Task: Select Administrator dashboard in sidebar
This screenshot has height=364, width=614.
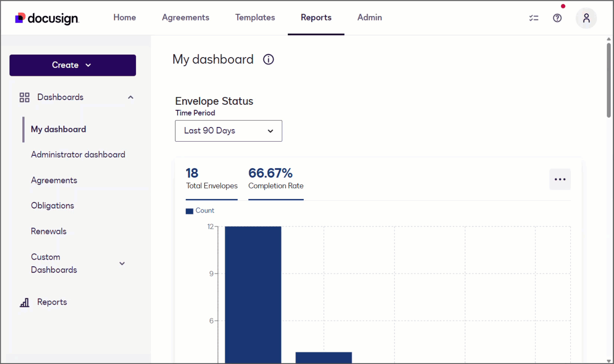Action: 78,155
